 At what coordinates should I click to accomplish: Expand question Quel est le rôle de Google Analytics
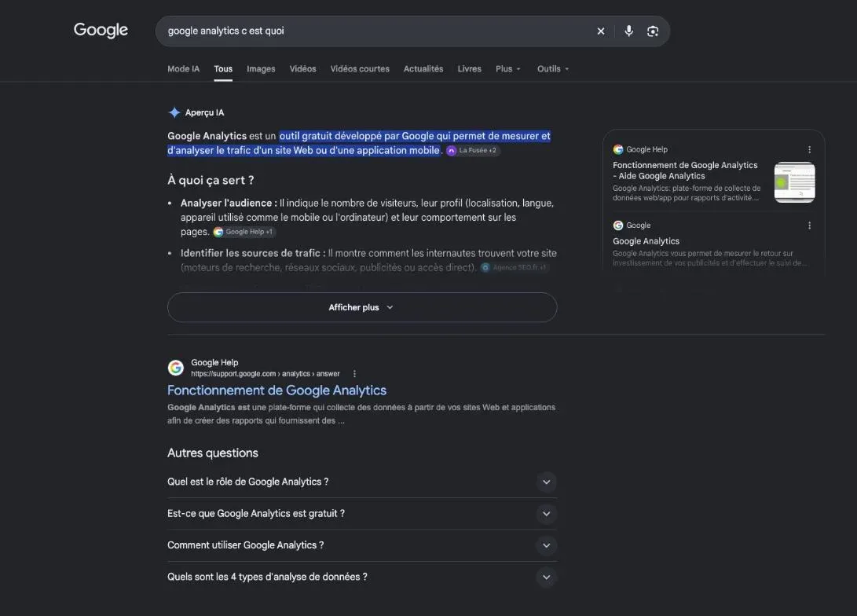[362, 482]
